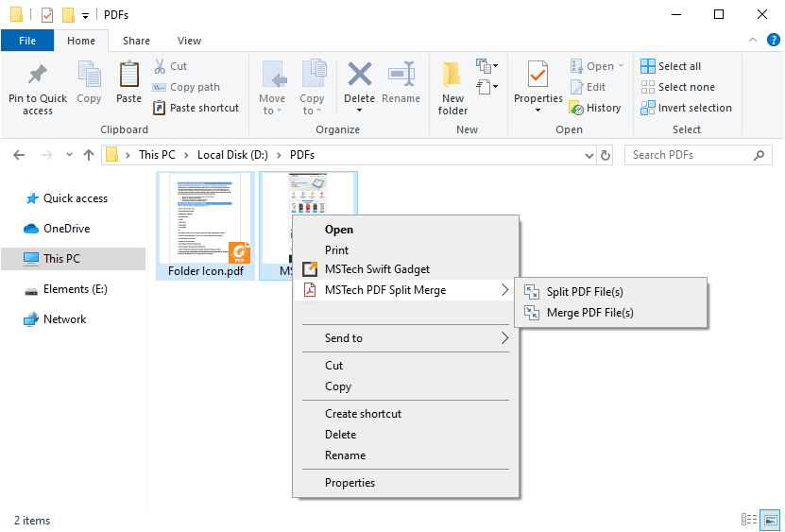Collapse the ribbon with the caret
This screenshot has width=785, height=532.
753,40
